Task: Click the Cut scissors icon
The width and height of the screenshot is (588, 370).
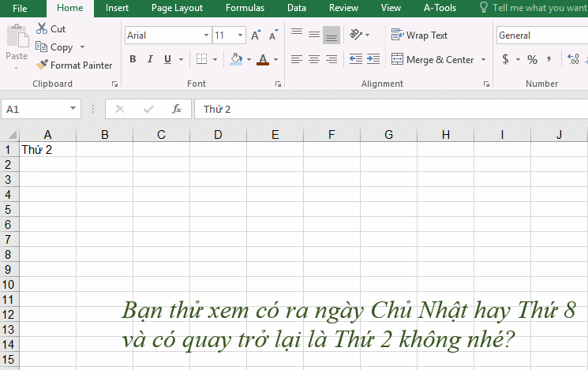Action: pos(42,28)
